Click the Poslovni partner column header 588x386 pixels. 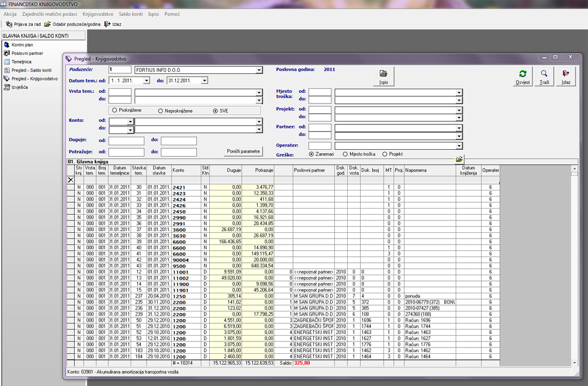pyautogui.click(x=313, y=170)
